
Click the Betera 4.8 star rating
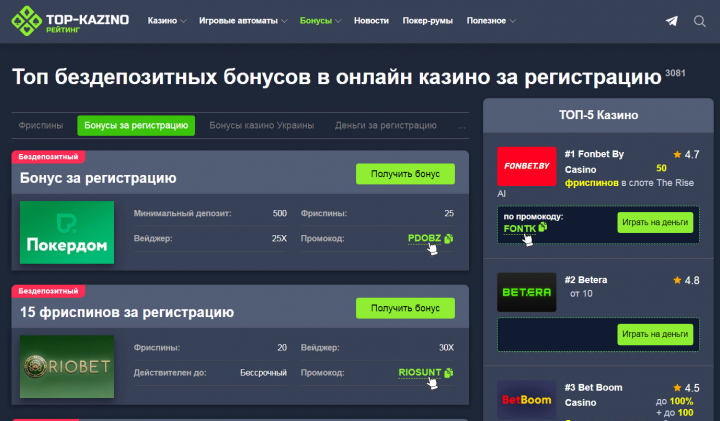click(x=686, y=280)
